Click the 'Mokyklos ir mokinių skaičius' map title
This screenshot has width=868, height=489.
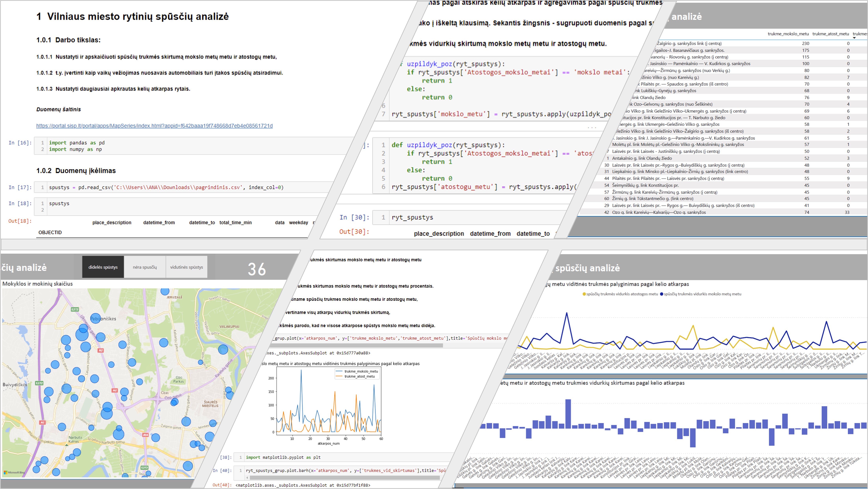coord(37,284)
